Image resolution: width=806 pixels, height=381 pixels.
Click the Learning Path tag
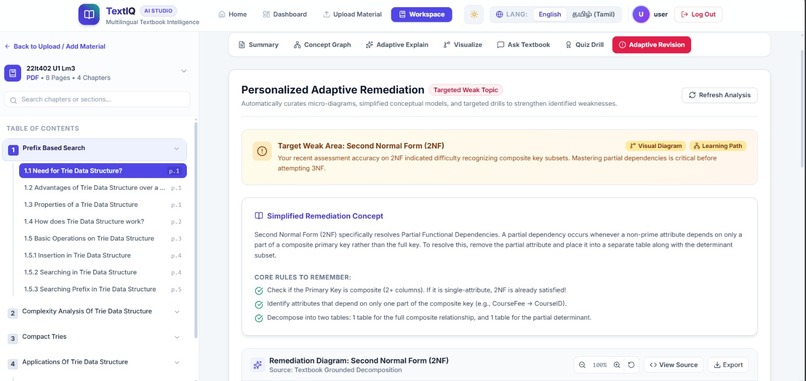click(x=718, y=146)
